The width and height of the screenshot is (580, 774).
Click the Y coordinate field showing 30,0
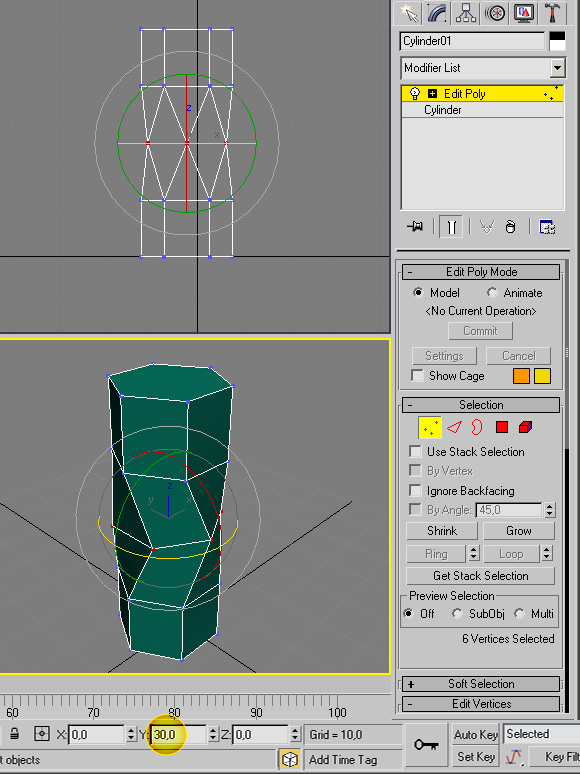point(179,735)
